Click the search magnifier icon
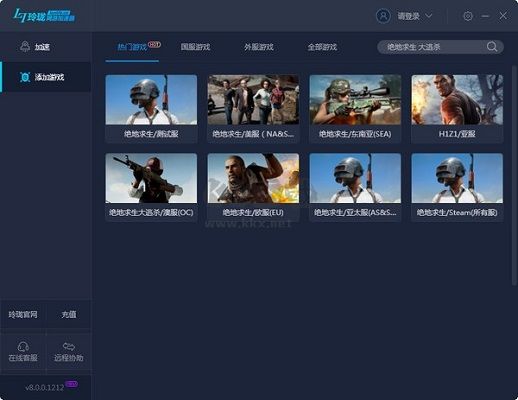This screenshot has width=518, height=400. coord(492,47)
